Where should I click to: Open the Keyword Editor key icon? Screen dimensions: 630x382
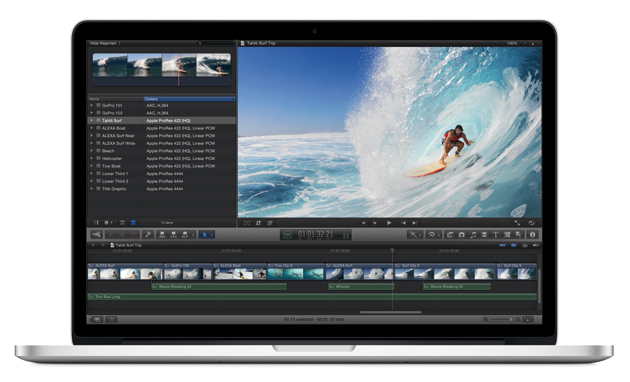click(x=148, y=235)
